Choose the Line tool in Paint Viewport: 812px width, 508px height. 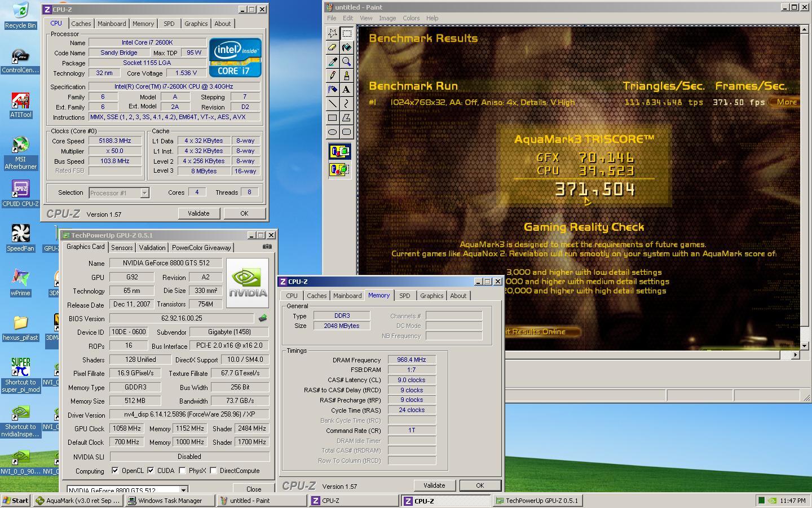click(x=333, y=104)
